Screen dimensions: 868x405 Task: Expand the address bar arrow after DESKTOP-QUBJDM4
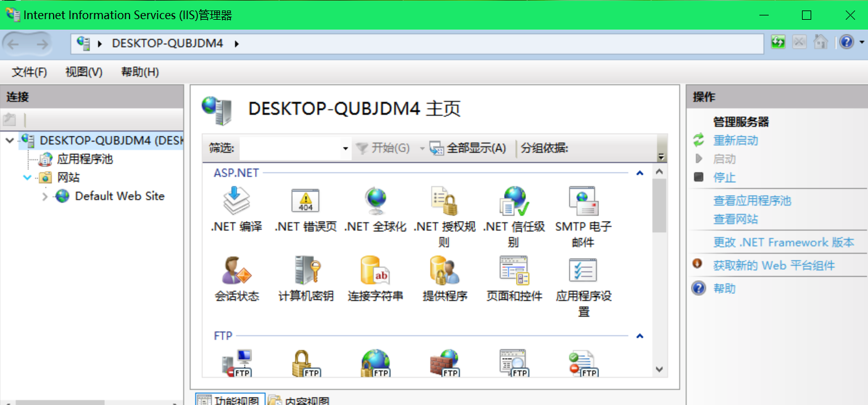236,44
